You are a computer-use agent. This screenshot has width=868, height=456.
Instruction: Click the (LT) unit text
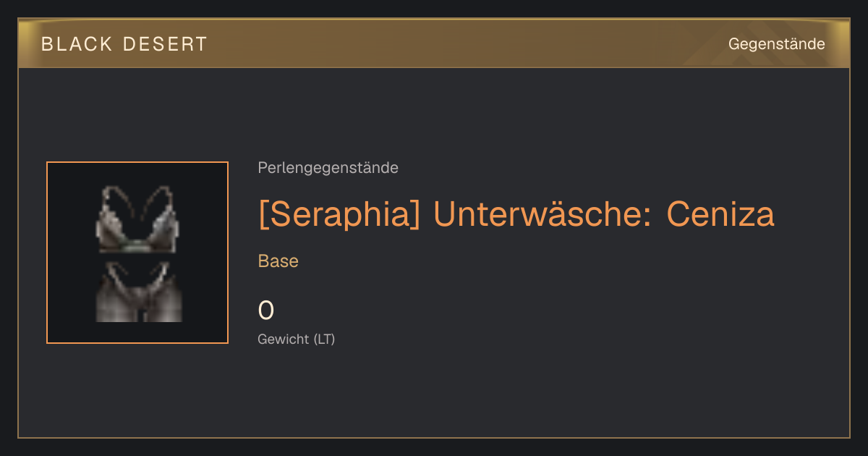point(324,339)
